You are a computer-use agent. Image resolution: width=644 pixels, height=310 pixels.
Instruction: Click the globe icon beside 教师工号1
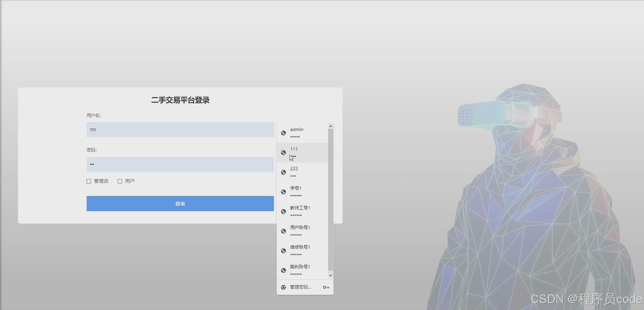coord(283,212)
